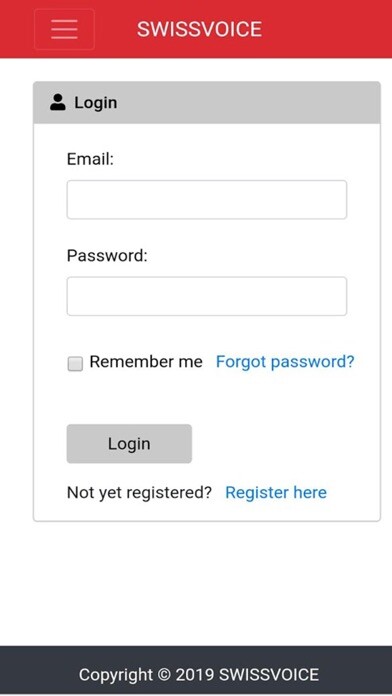Click empty area of gray Login panel header

point(249,103)
